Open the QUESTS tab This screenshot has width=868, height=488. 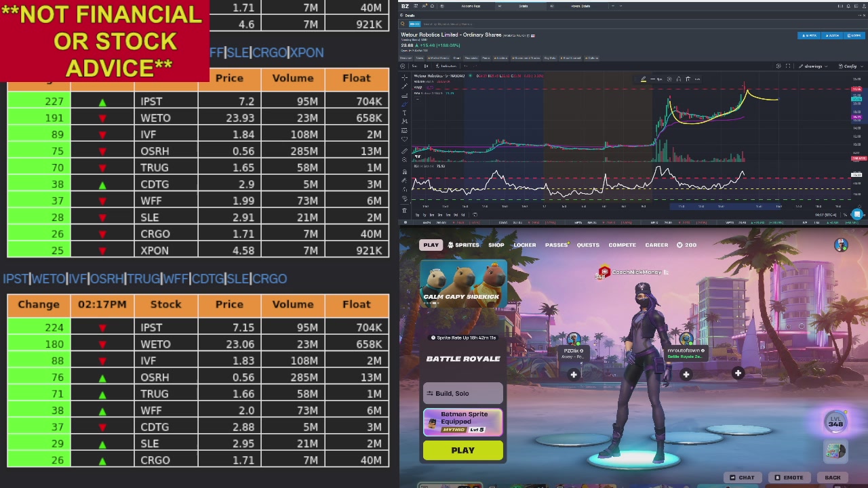[588, 245]
